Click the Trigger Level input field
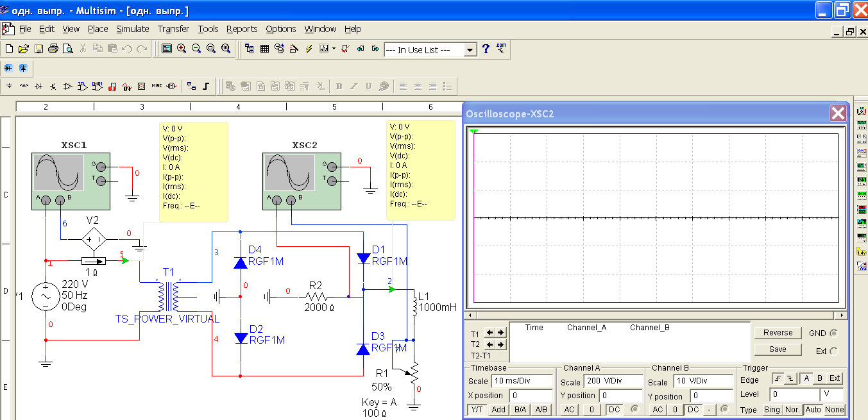The width and height of the screenshot is (868, 420). [794, 395]
